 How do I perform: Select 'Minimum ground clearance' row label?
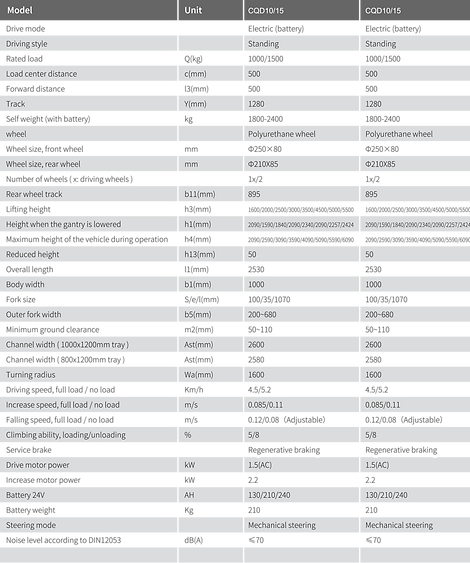click(52, 330)
